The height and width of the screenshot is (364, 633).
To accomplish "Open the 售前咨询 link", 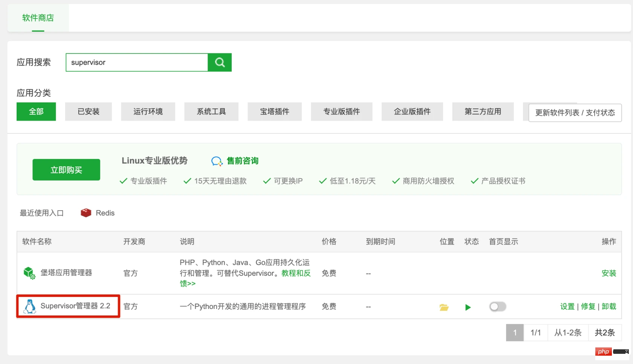I will (243, 161).
